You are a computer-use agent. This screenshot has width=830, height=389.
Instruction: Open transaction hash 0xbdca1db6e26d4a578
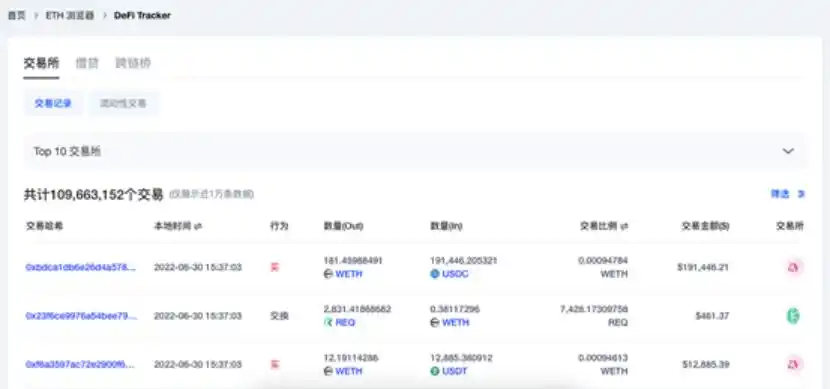pyautogui.click(x=81, y=267)
